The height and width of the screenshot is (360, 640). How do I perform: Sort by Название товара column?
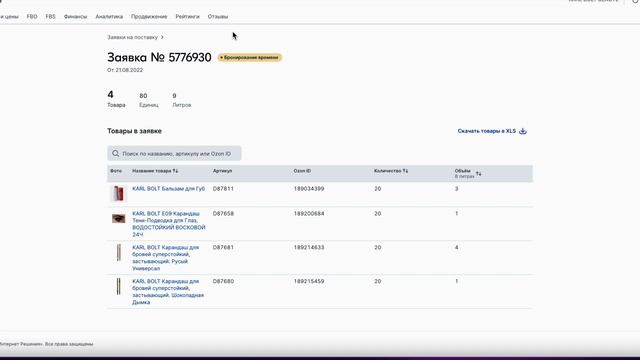pos(155,171)
